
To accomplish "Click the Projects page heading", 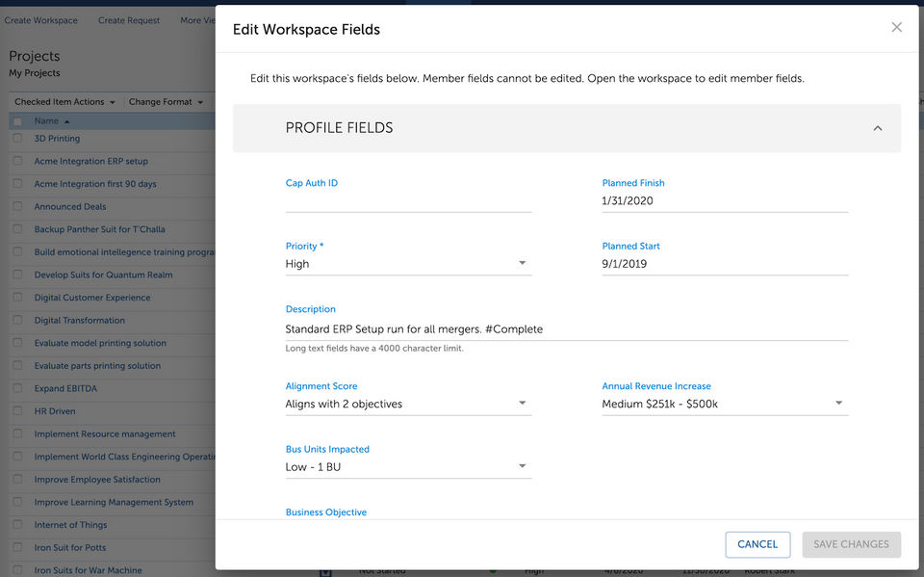I will tap(35, 56).
